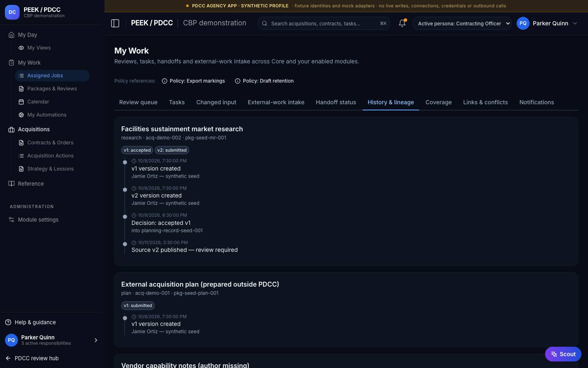Select the Assigned Jobs sidebar item
The image size is (588, 368).
52,76
